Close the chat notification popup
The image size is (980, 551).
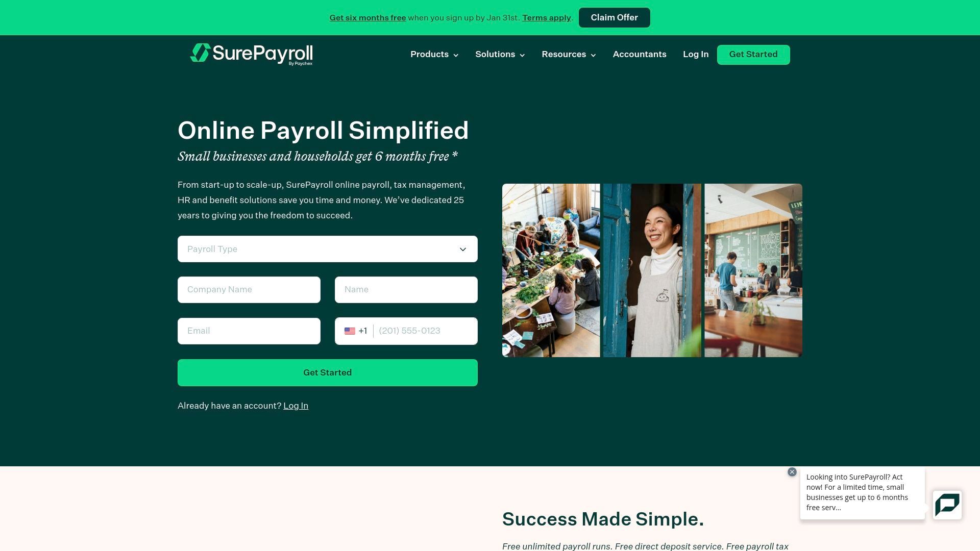[x=792, y=472]
